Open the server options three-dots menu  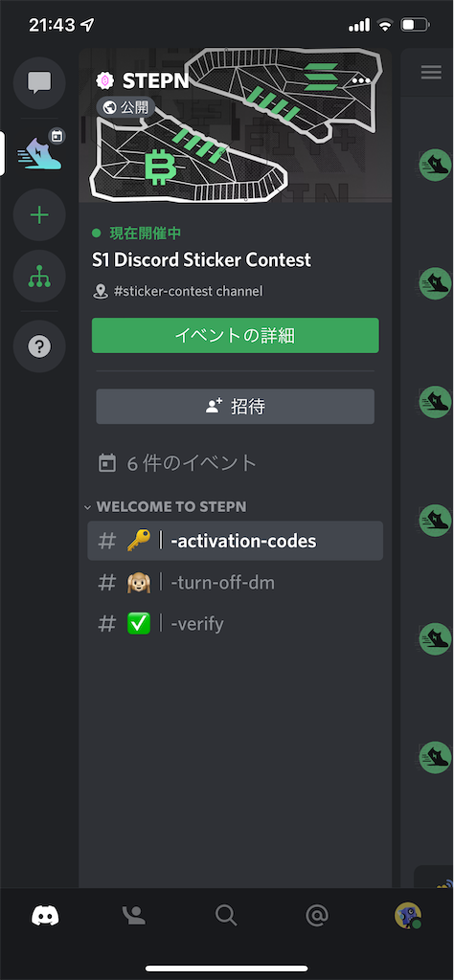coord(361,80)
